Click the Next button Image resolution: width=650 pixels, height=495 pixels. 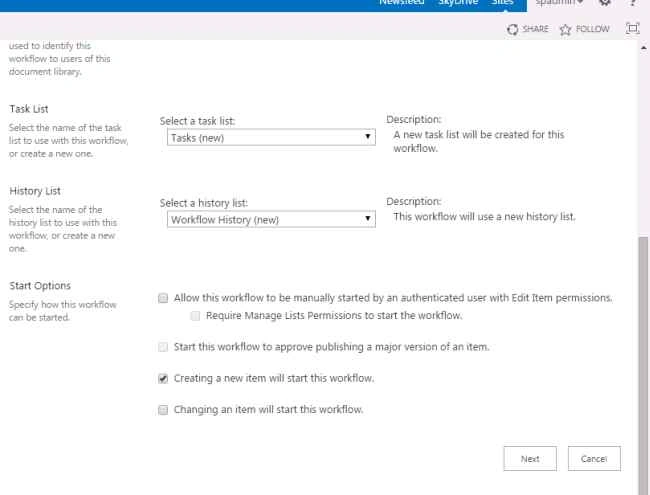pyautogui.click(x=530, y=459)
